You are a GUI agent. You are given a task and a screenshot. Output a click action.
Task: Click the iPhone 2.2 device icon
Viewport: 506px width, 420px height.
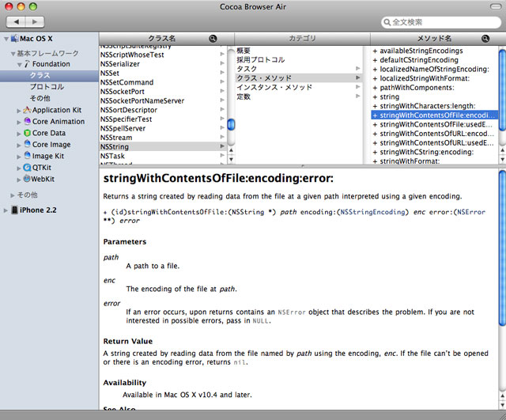coord(14,210)
